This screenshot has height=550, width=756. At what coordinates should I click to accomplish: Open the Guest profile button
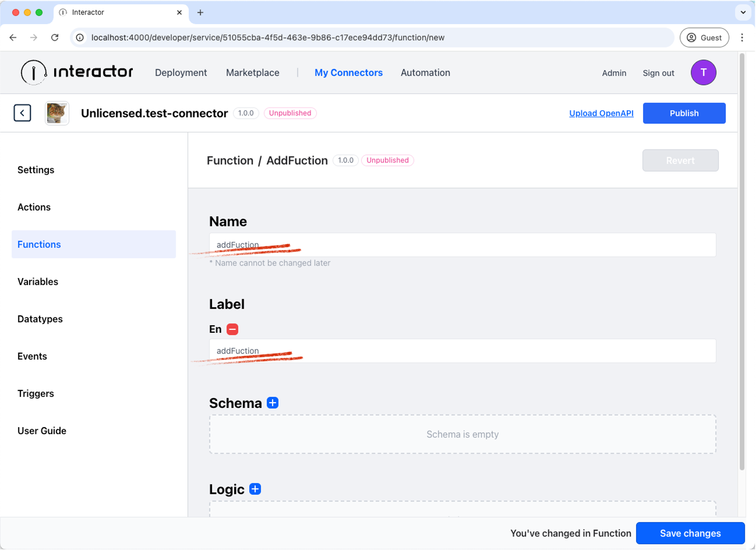tap(705, 38)
